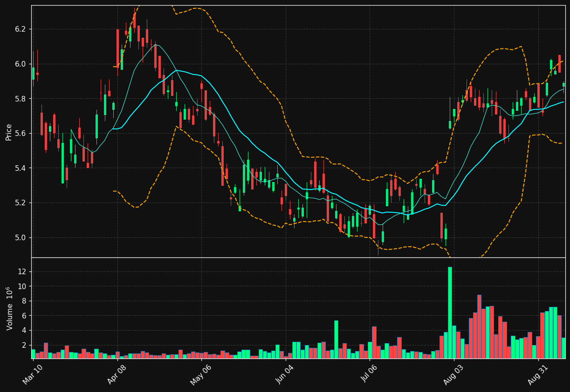This screenshot has height=392, width=570.
Task: Click the 'Apr 08' date label
Action: point(117,374)
